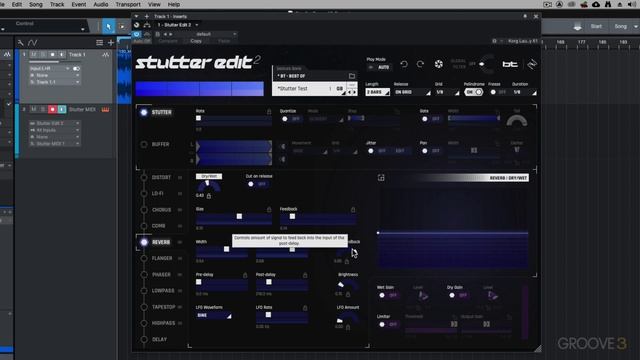
Task: Toggle the Wet Gain switch
Action: point(388,295)
